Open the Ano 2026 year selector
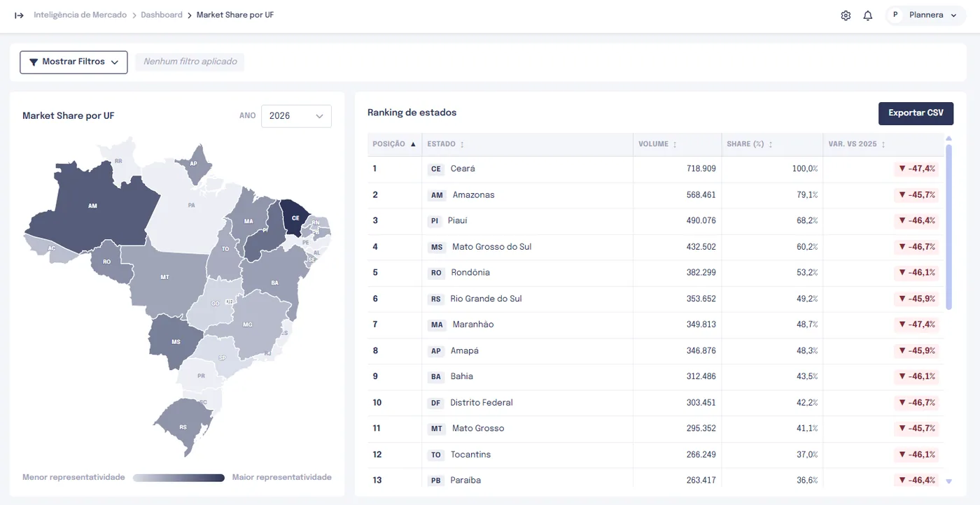The height and width of the screenshot is (505, 980). click(x=296, y=116)
